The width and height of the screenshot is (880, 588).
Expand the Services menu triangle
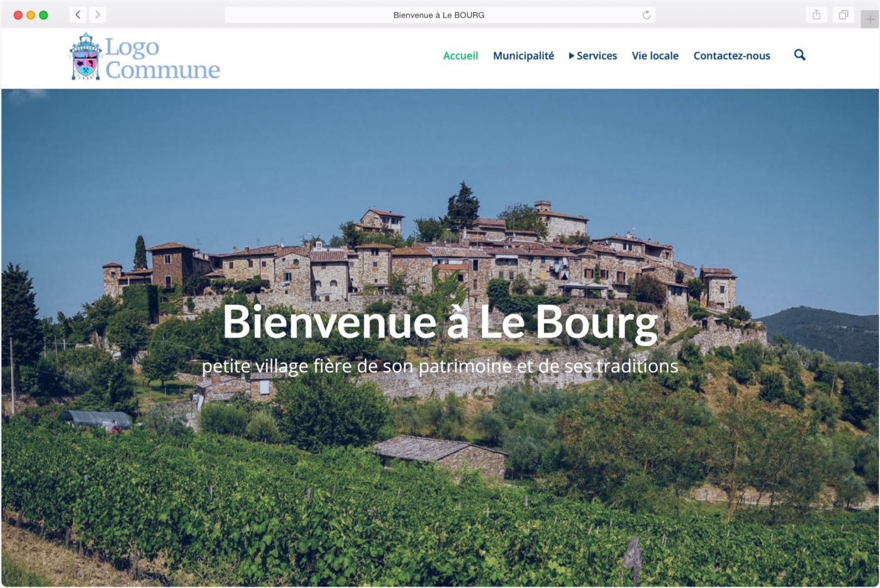tap(571, 56)
